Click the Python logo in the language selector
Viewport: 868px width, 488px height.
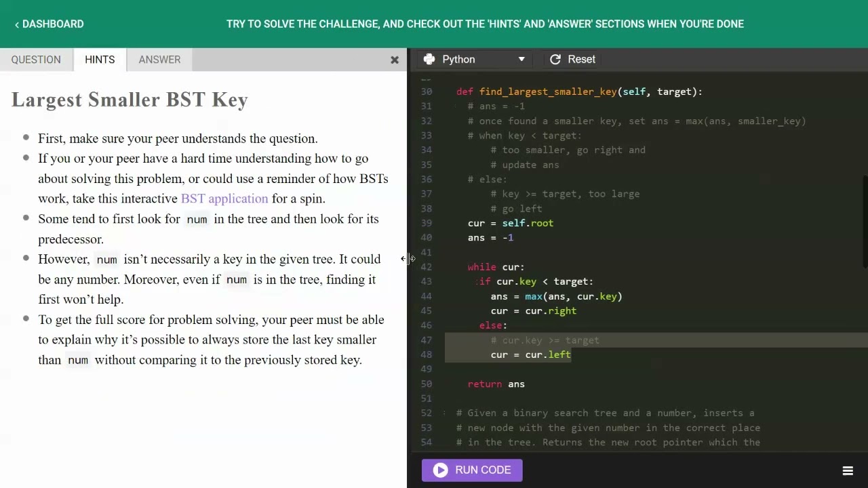[429, 59]
